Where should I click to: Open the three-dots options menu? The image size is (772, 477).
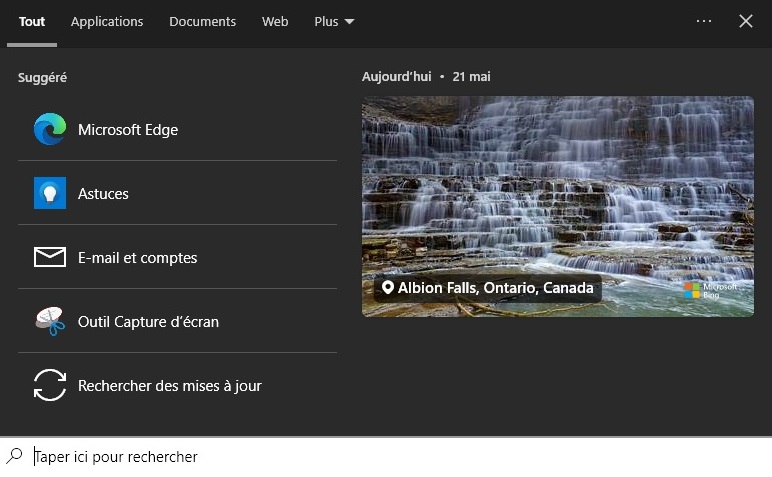pos(704,21)
